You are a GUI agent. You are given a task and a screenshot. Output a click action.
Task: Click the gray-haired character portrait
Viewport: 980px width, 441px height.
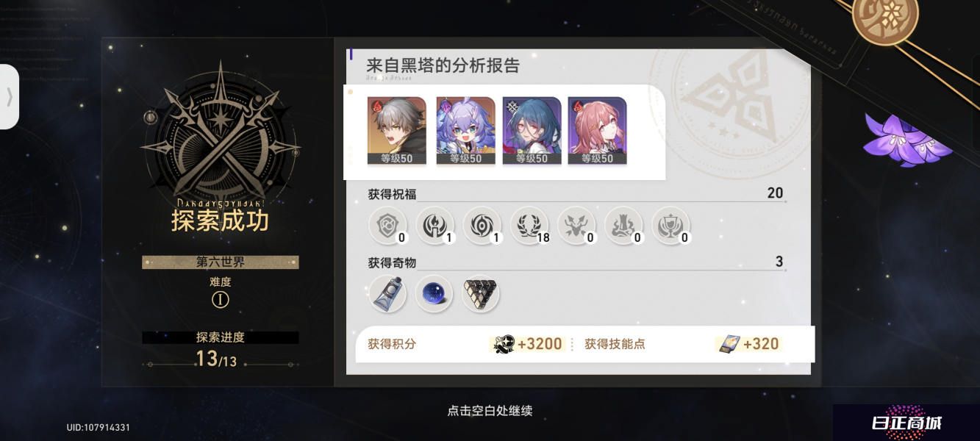coord(396,130)
